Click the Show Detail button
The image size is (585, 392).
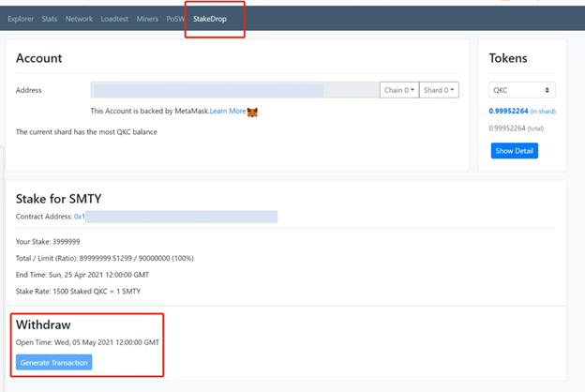tap(514, 151)
